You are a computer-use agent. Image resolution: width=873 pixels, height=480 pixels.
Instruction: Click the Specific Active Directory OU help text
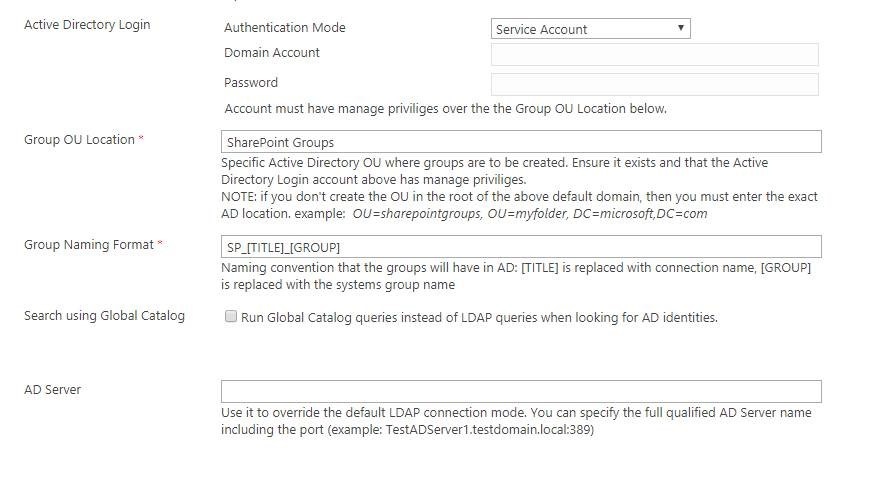(495, 162)
